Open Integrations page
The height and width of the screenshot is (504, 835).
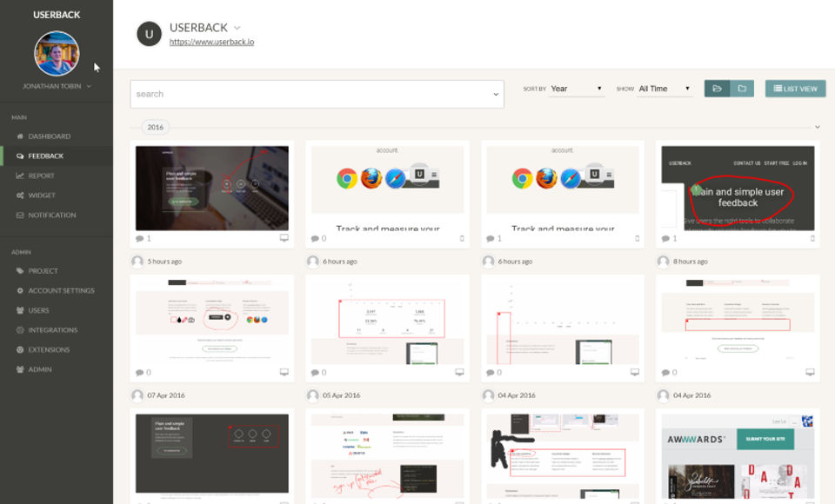pos(53,330)
